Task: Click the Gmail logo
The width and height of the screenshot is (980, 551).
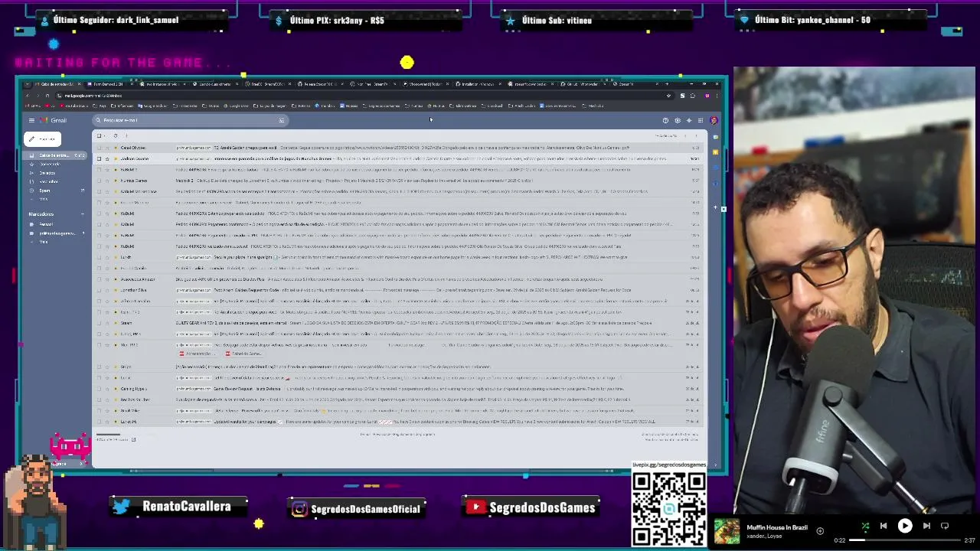Action: (54, 120)
